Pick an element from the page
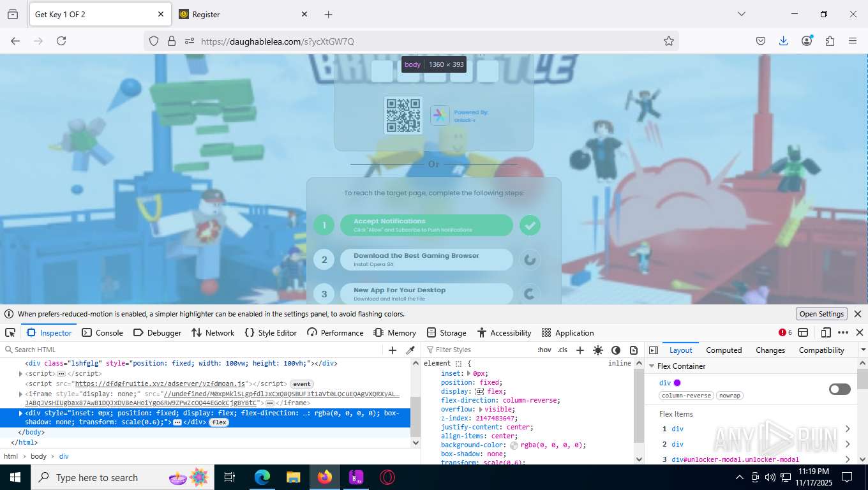 pyautogui.click(x=10, y=332)
